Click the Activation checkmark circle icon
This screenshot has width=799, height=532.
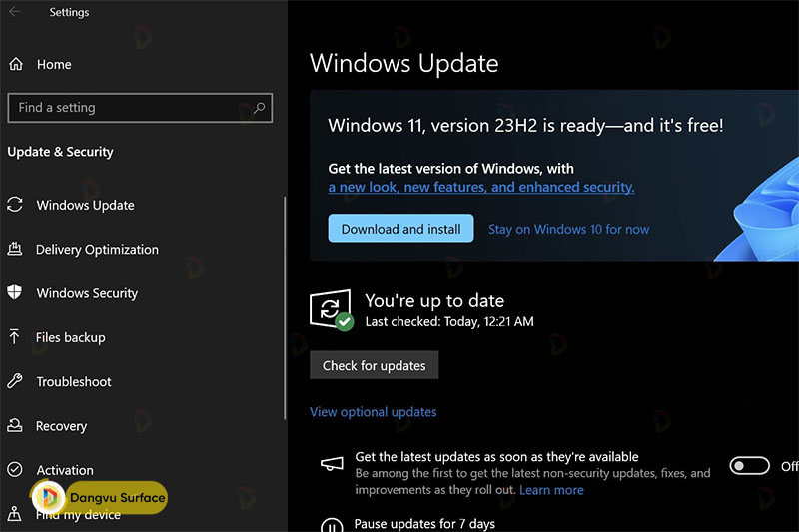[15, 469]
